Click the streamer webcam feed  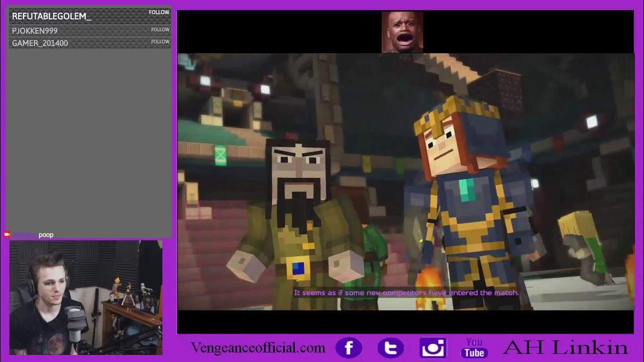pos(86,298)
